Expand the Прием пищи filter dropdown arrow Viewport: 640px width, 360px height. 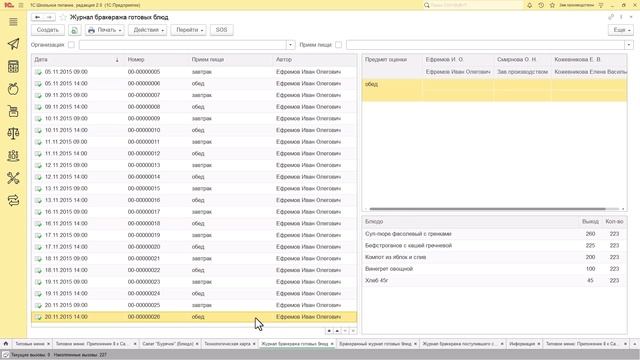[x=629, y=45]
